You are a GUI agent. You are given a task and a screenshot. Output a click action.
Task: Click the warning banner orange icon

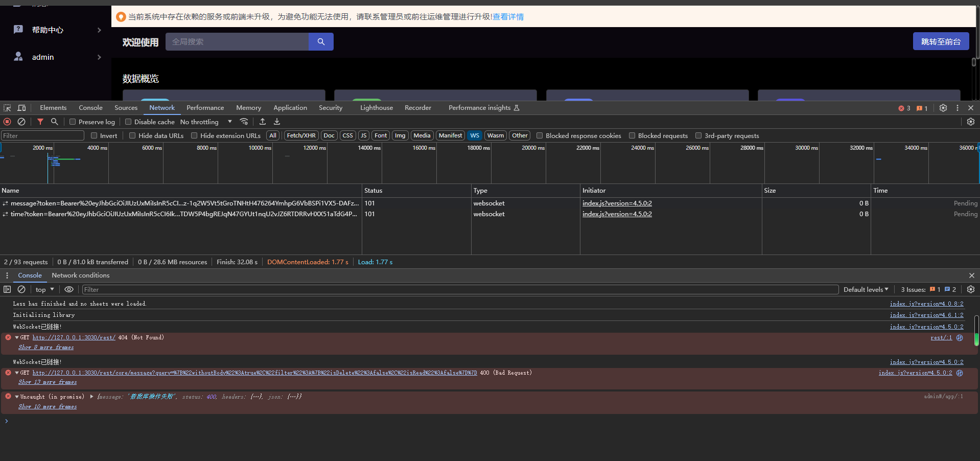[x=121, y=17]
